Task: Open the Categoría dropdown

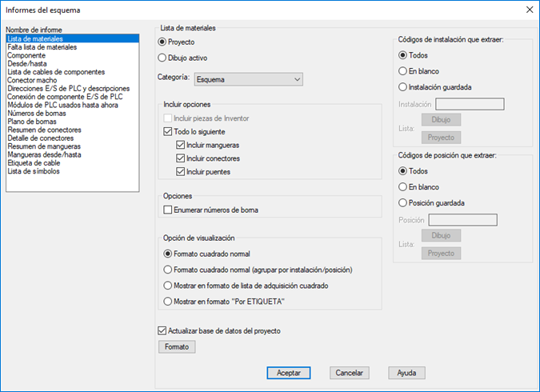Action: [249, 79]
